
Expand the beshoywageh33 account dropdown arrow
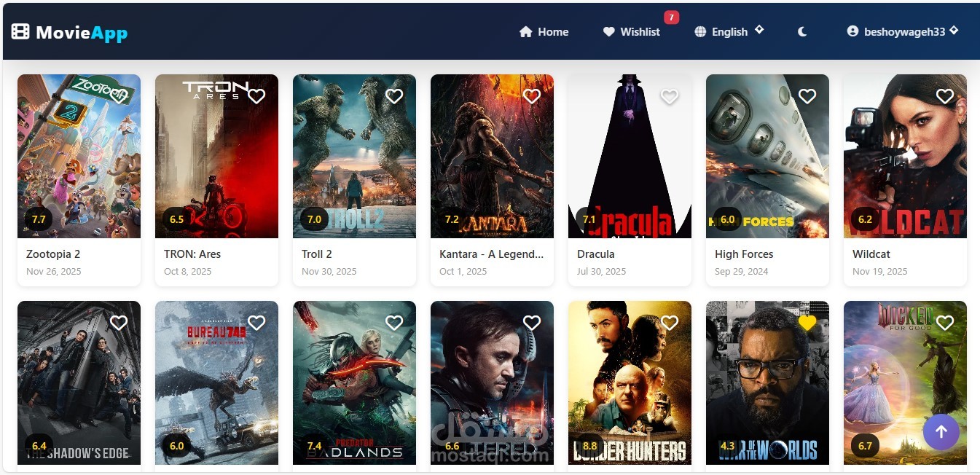(x=954, y=31)
